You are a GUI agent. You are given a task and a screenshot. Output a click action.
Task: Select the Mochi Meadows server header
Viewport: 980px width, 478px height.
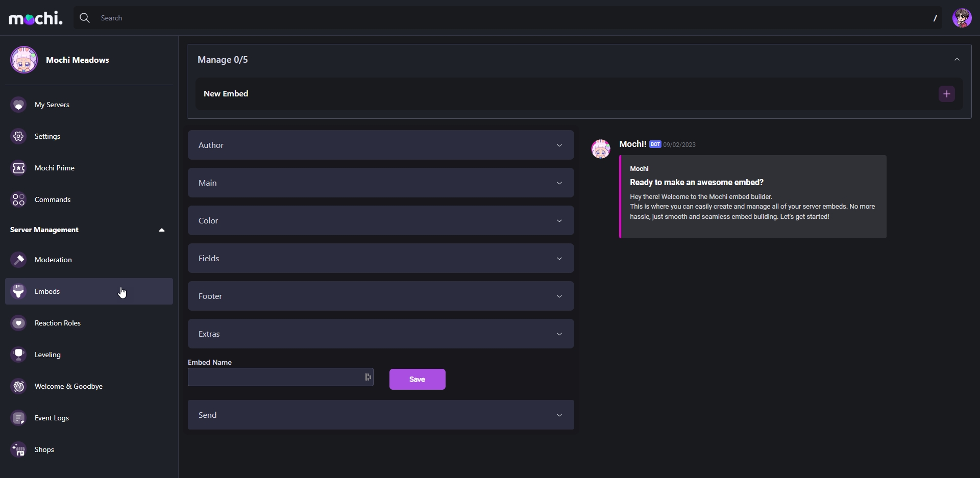point(77,60)
